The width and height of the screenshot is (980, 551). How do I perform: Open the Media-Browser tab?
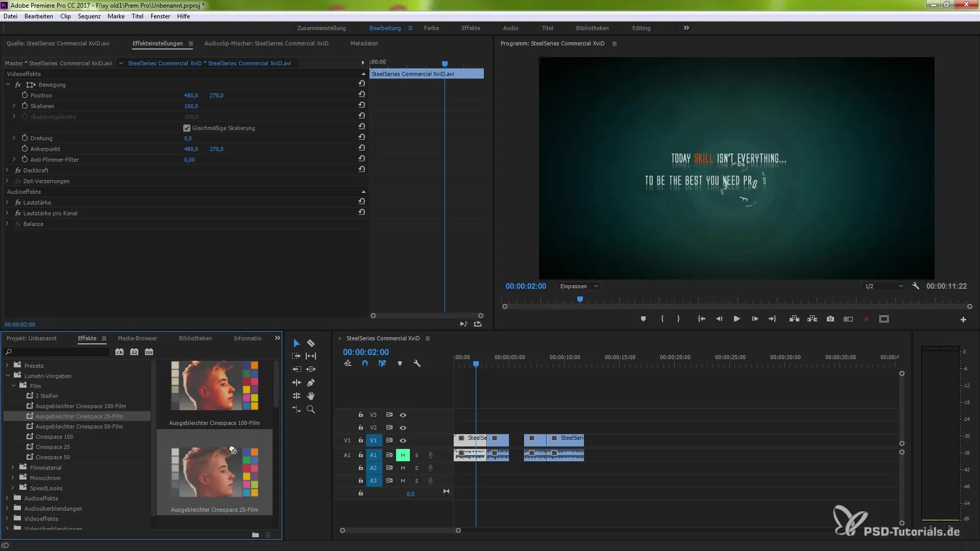(137, 338)
